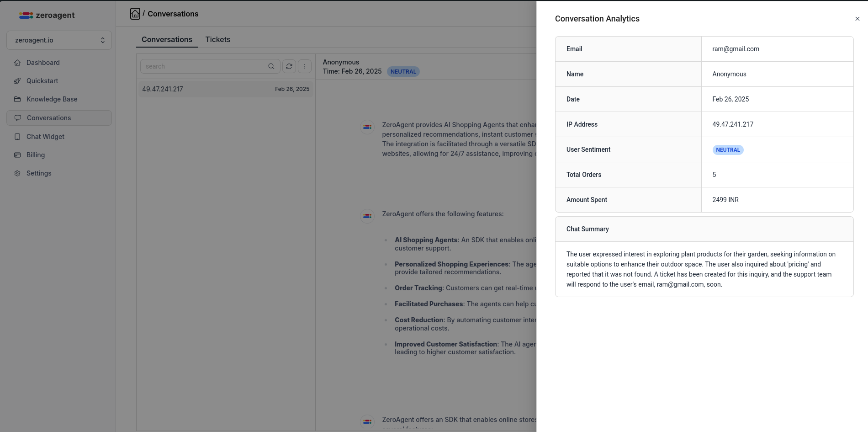The height and width of the screenshot is (432, 868).
Task: Select the Dashboard home icon
Action: (x=17, y=63)
